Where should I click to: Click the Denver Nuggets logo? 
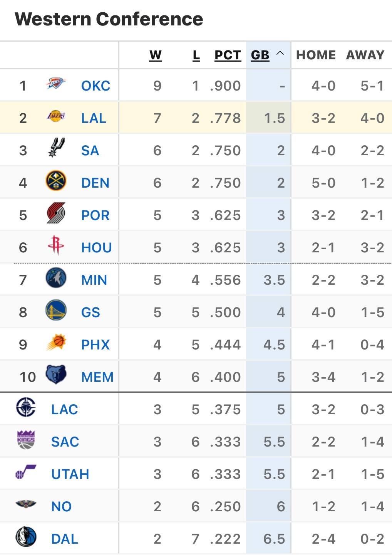point(56,181)
